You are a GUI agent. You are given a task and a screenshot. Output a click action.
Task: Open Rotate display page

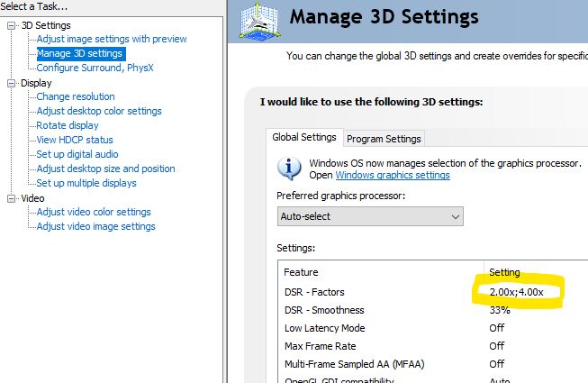pos(68,125)
